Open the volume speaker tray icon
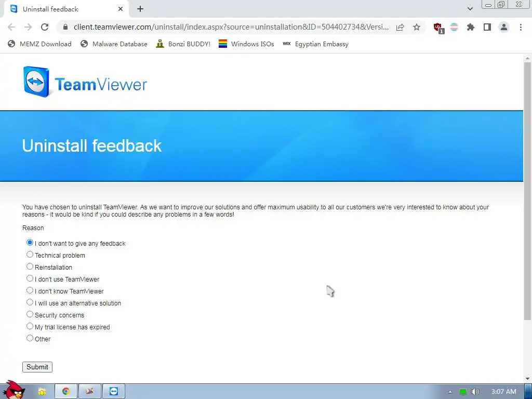Screen dimensions: 532x399 click(475, 392)
